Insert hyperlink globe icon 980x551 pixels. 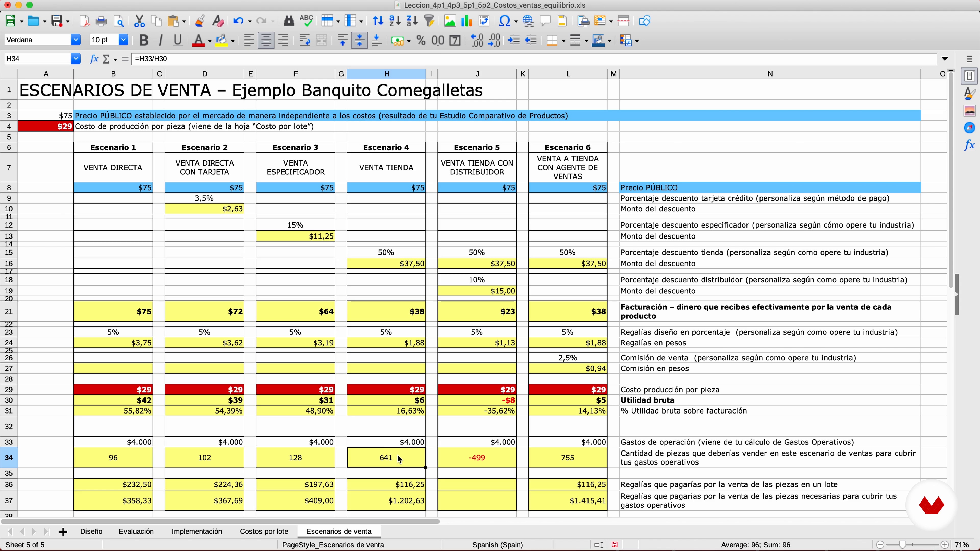[x=528, y=21]
